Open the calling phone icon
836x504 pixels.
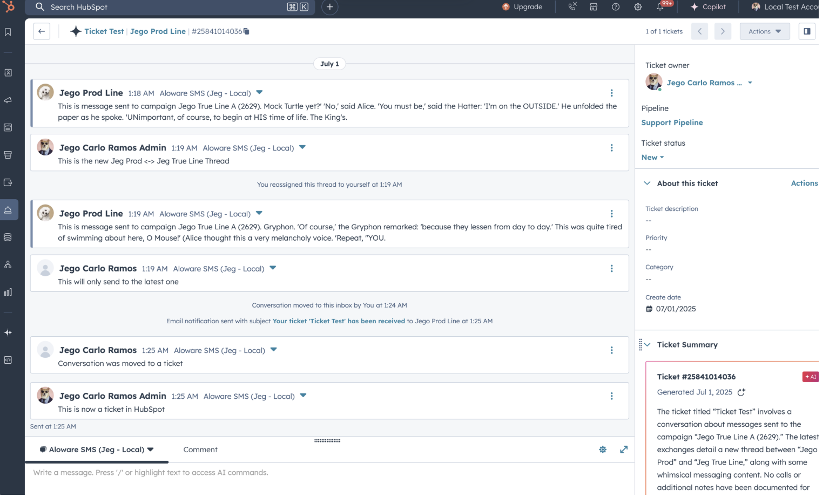coord(572,7)
